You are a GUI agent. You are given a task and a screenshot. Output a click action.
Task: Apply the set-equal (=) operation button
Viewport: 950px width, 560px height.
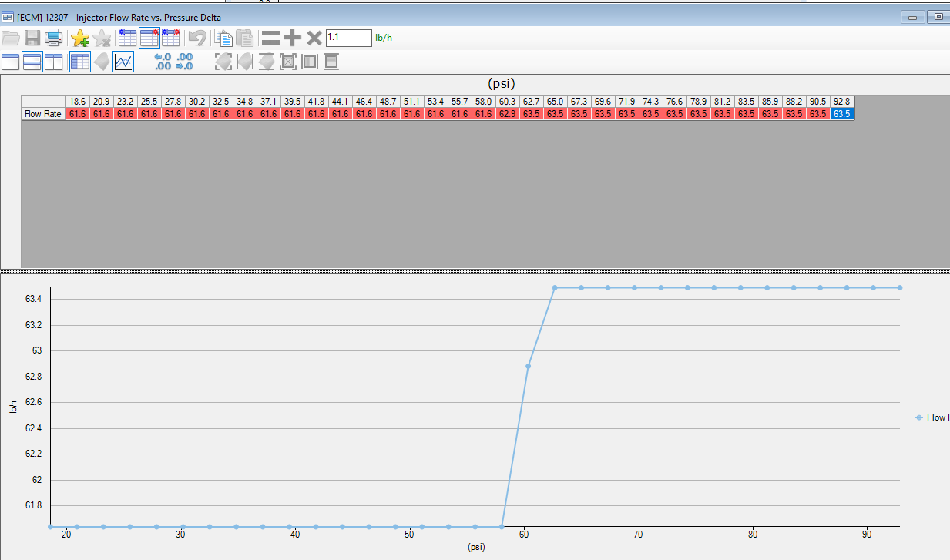(270, 38)
